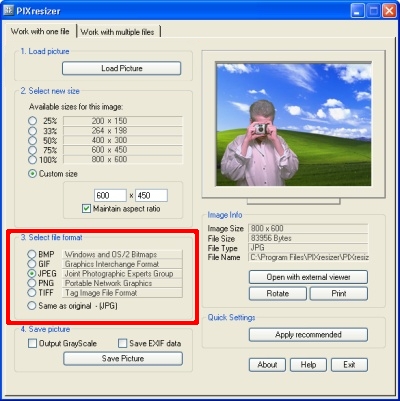Click the preview picture thumbnail

pyautogui.click(x=294, y=124)
